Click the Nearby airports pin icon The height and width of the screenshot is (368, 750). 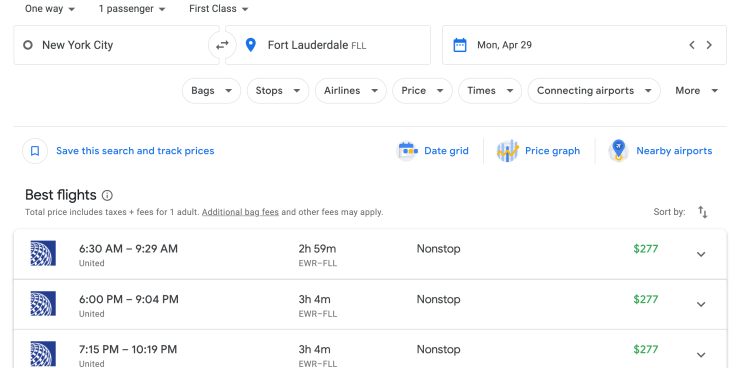coord(618,151)
